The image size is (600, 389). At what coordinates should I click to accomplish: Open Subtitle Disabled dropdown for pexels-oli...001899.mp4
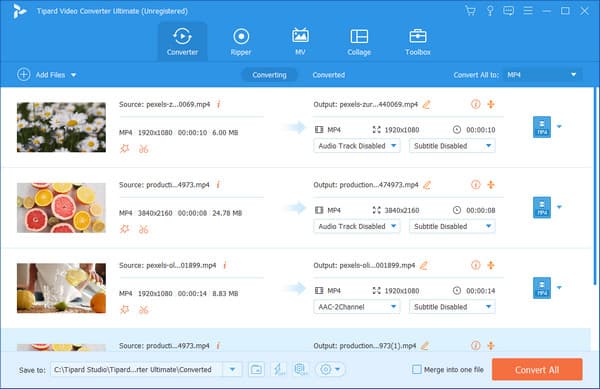pos(452,307)
